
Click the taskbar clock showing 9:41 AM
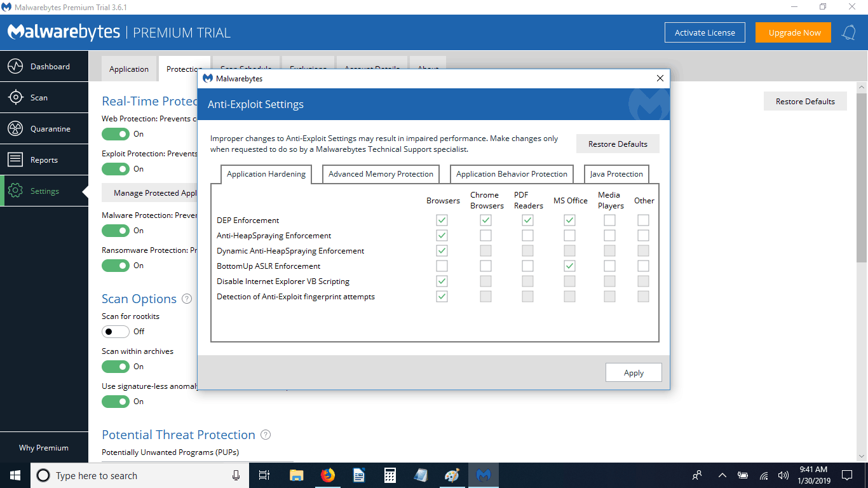click(813, 475)
